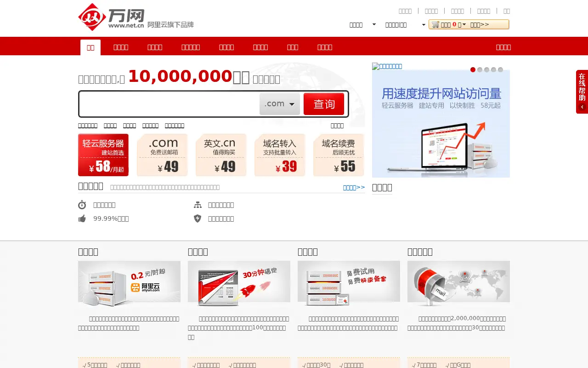The height and width of the screenshot is (368, 588).
Task: Click the stopwatch feature icon
Action: point(82,205)
